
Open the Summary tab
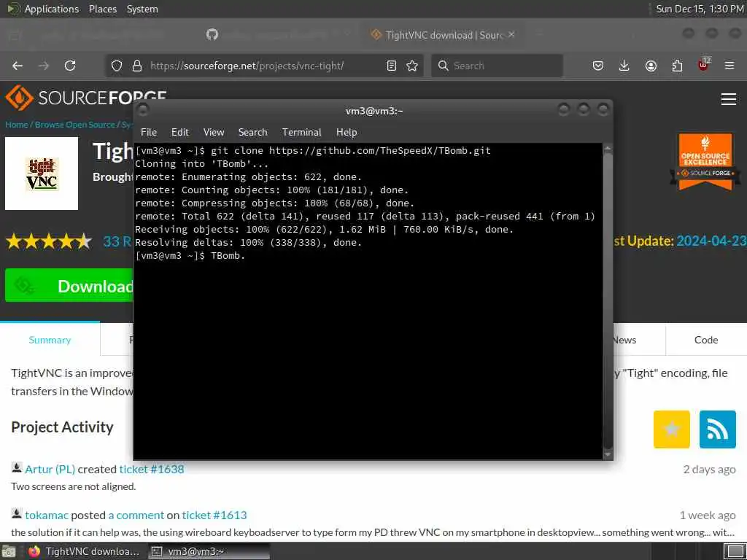[x=50, y=340]
